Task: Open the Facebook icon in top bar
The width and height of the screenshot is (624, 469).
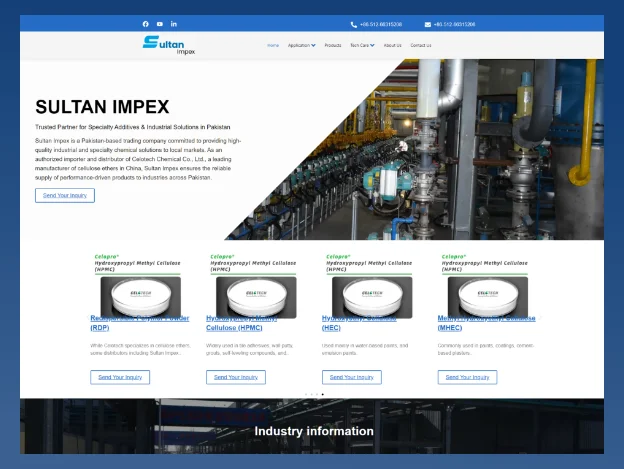Action: point(146,24)
